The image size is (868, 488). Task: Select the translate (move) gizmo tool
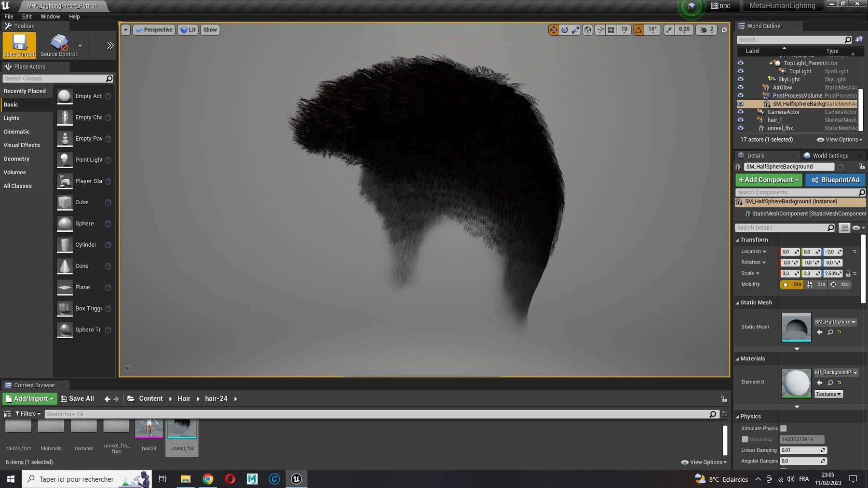pos(554,30)
